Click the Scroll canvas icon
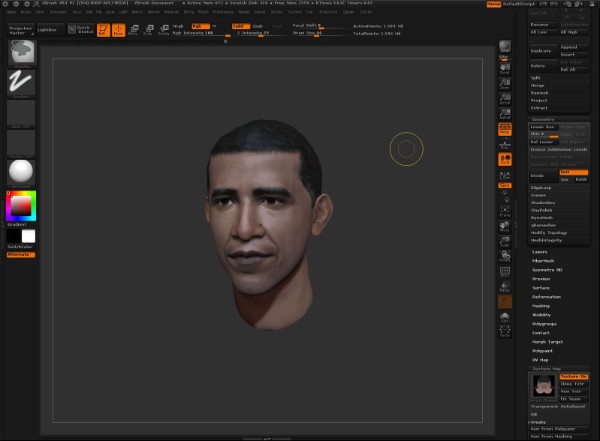600x441 pixels. click(505, 69)
